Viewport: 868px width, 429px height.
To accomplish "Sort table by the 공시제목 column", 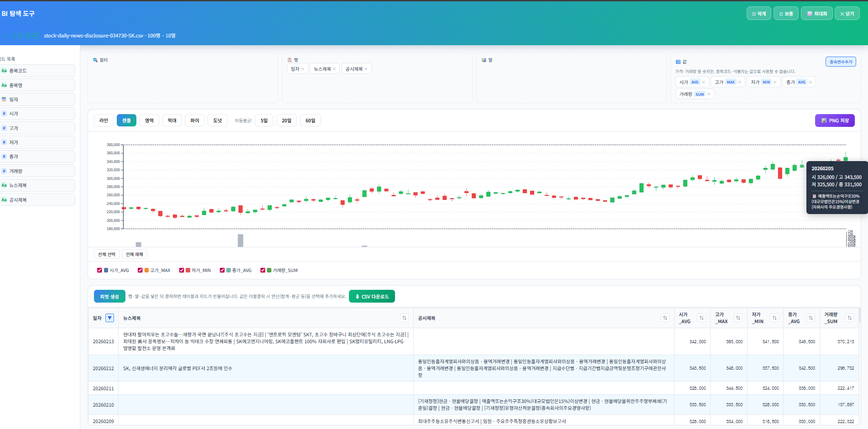I will [x=665, y=318].
